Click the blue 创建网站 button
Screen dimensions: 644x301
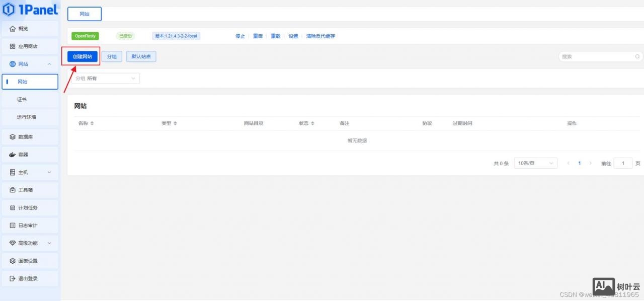(x=83, y=56)
